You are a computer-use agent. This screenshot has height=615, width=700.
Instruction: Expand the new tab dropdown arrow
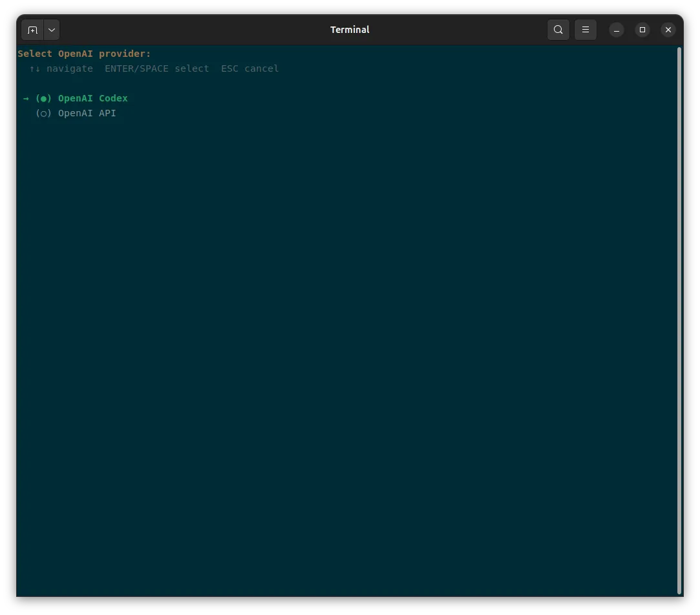52,30
